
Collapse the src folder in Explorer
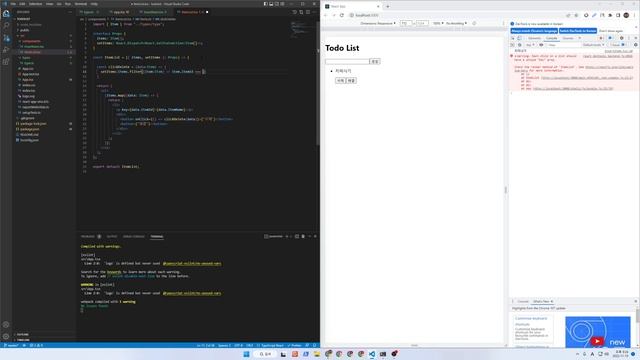[x=22, y=36]
